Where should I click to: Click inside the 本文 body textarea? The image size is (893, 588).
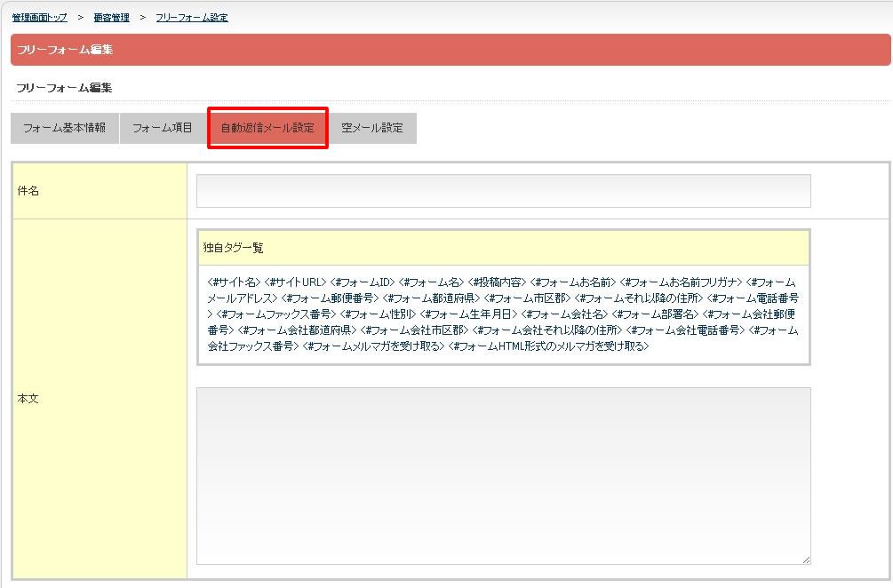503,475
